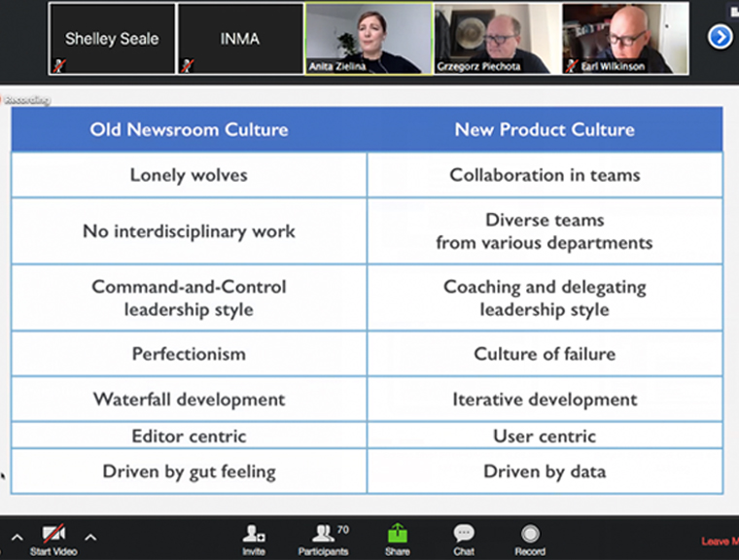Click the 'Collaboration in teams' cell

coord(545,175)
